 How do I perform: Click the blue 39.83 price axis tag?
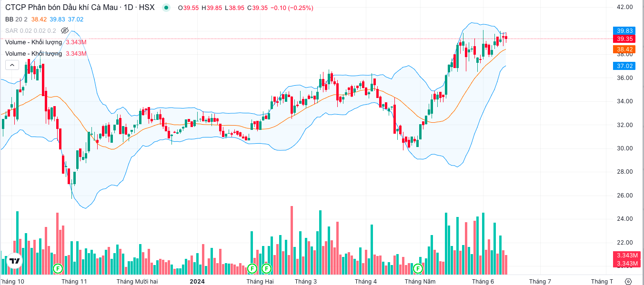[x=624, y=31]
